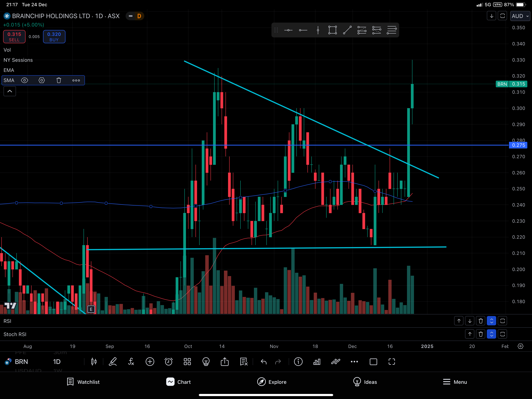532x399 pixels.
Task: Open the compare lines icon
Action: (x=336, y=362)
